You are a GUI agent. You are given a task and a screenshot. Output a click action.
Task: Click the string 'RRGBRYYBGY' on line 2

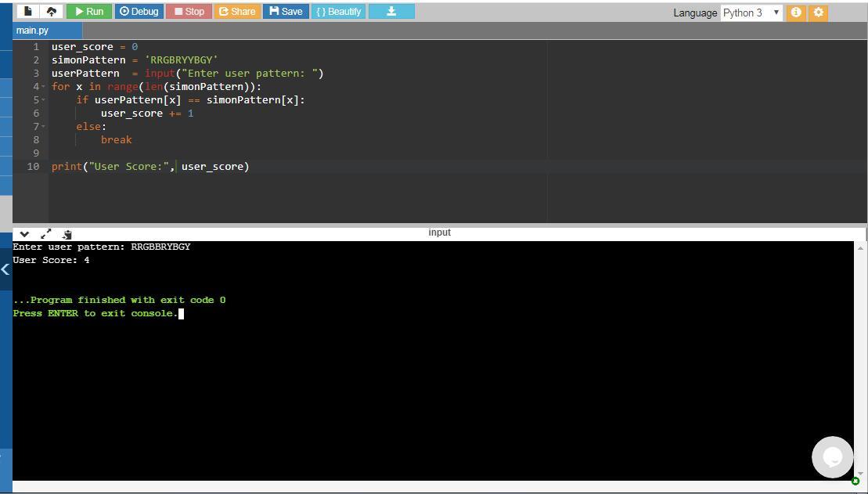pyautogui.click(x=182, y=60)
